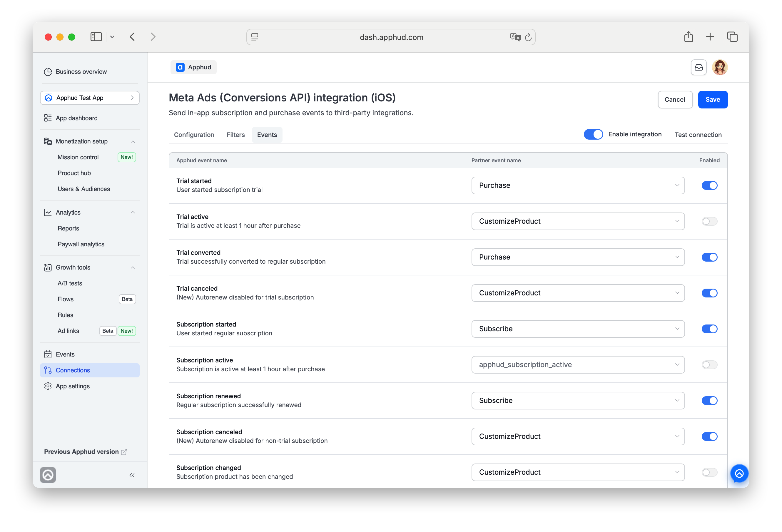The image size is (782, 532).
Task: Click the Analytics line chart icon
Action: (x=48, y=212)
